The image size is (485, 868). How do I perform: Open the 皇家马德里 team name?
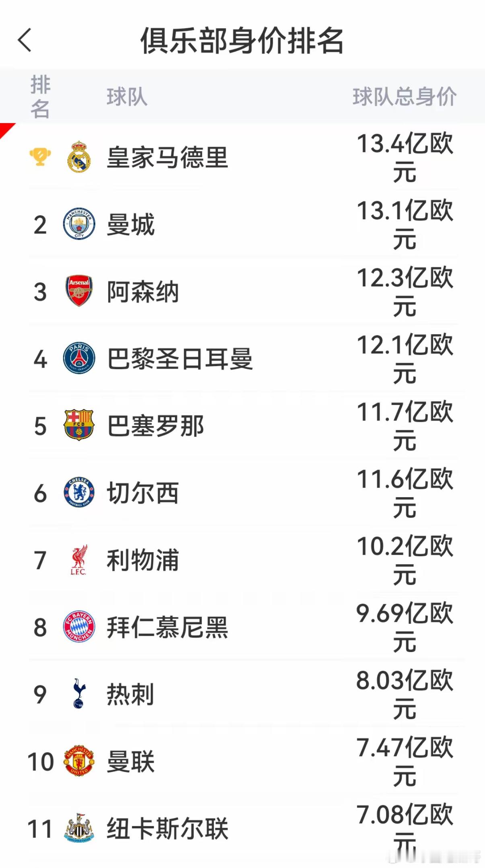click(167, 157)
